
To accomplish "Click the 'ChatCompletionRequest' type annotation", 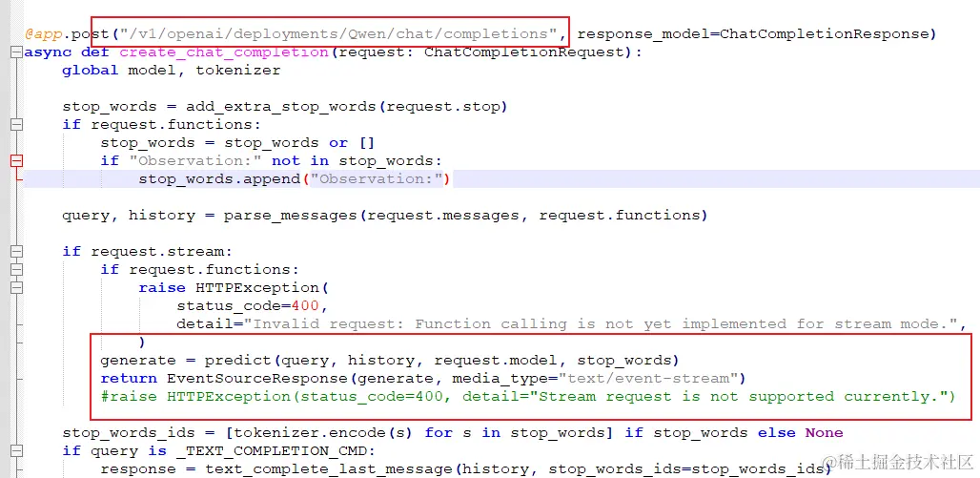I will [523, 52].
